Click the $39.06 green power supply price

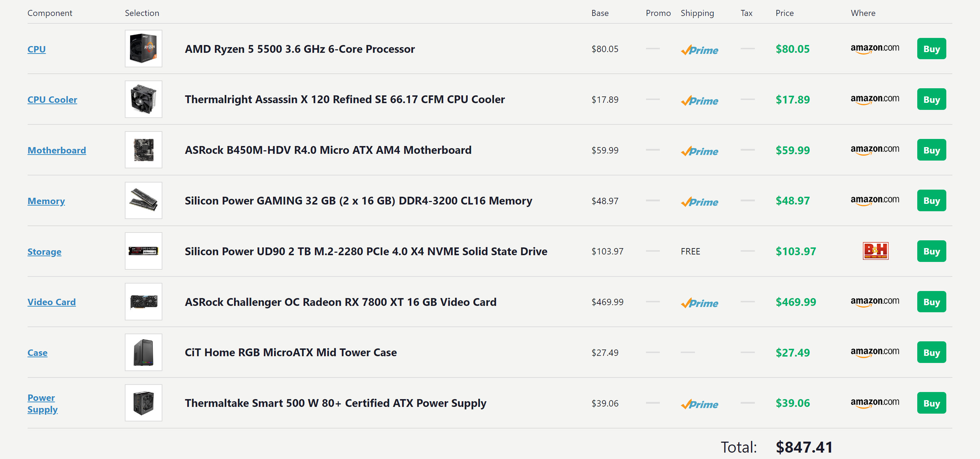click(792, 403)
